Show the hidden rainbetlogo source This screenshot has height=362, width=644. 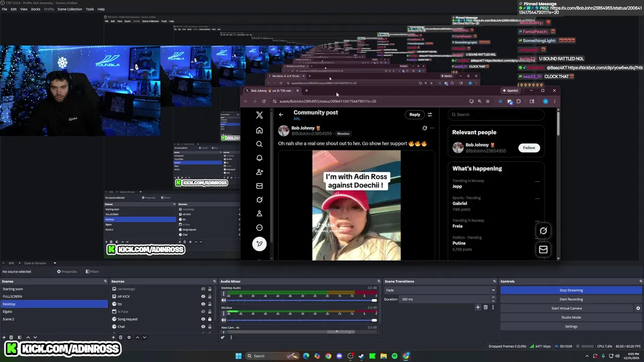[203, 289]
